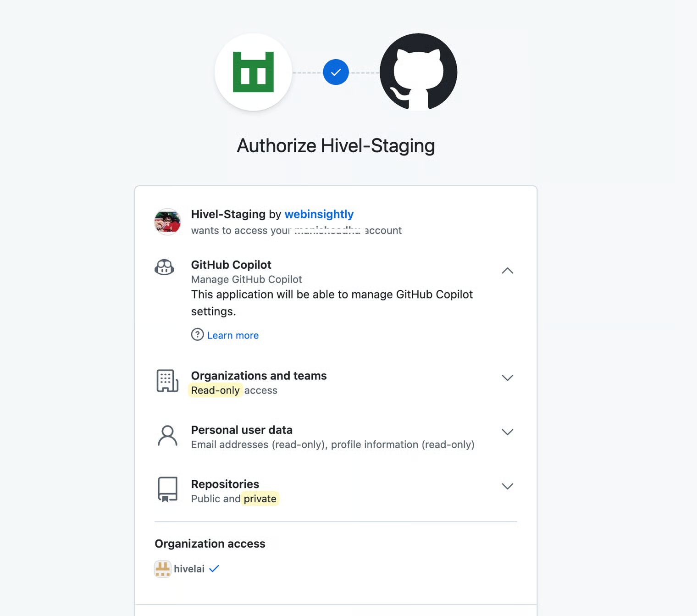The height and width of the screenshot is (616, 697).
Task: Click the Repositories heading text
Action: tap(225, 484)
